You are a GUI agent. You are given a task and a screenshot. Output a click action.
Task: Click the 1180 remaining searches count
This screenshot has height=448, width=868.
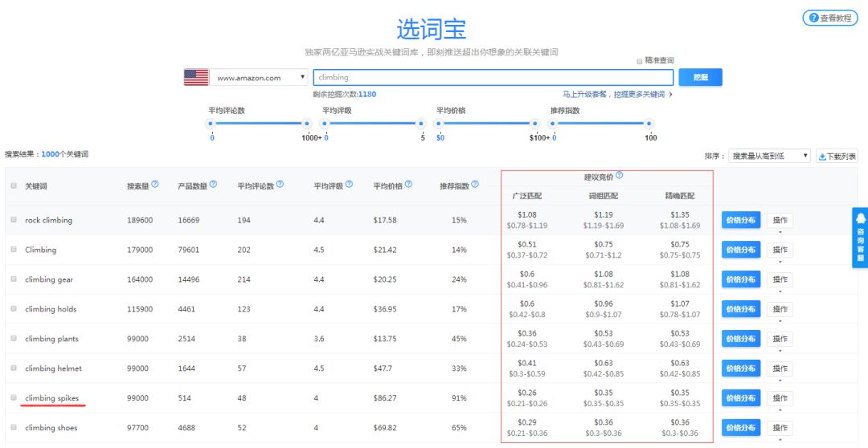coord(367,95)
